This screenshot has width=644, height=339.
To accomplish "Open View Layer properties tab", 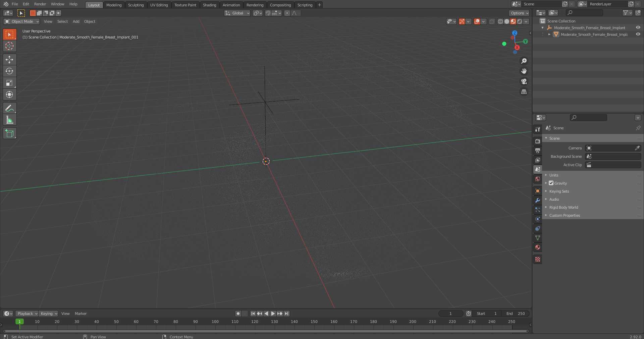I will [538, 160].
